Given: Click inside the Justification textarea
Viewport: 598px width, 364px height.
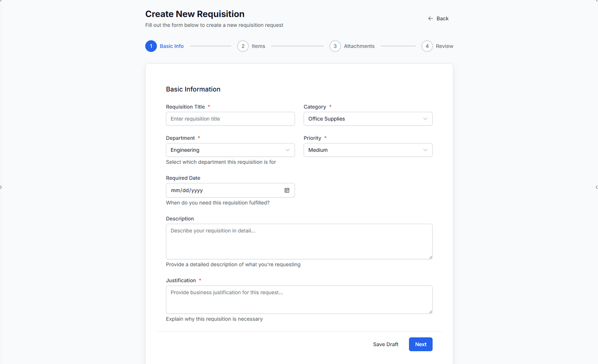Looking at the screenshot, I should point(298,299).
